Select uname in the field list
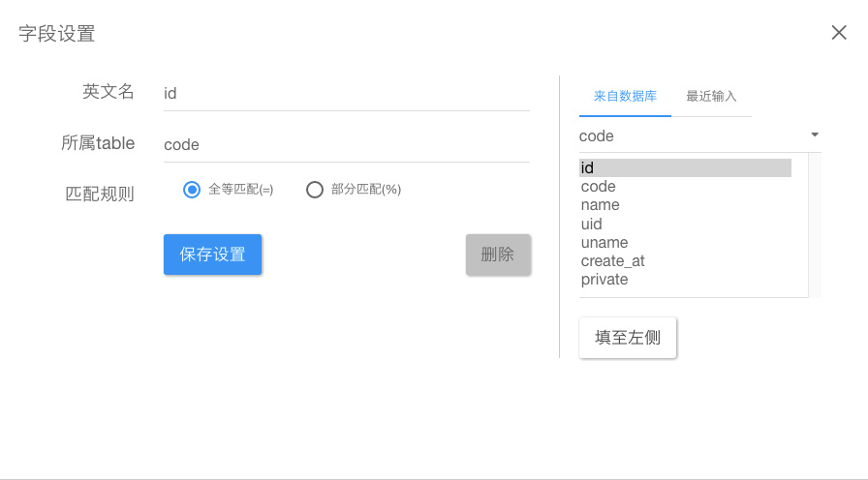Image resolution: width=868 pixels, height=480 pixels. tap(685, 242)
